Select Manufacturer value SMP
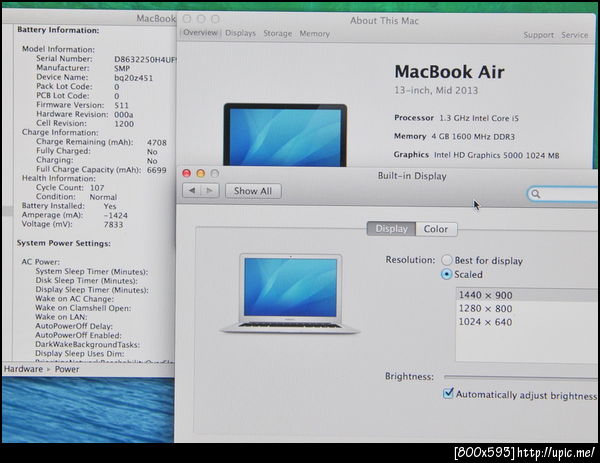Screen dimensions: 600x463 pyautogui.click(x=122, y=68)
